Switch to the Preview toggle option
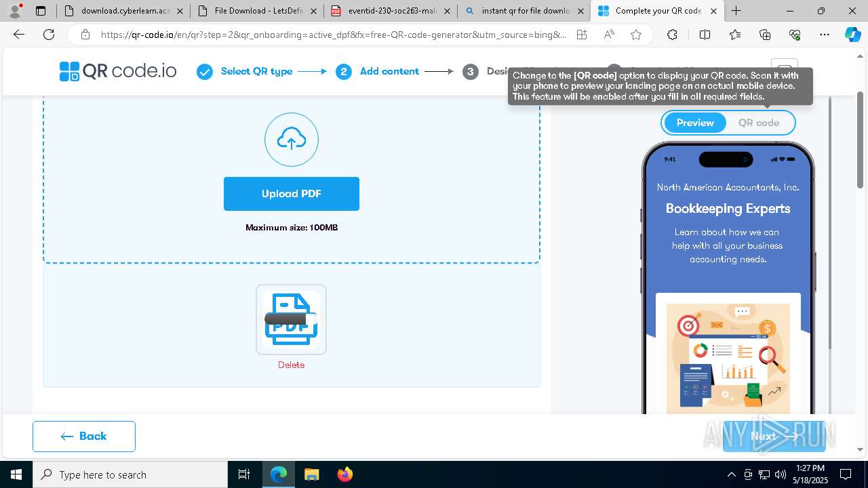868x488 pixels. point(695,123)
